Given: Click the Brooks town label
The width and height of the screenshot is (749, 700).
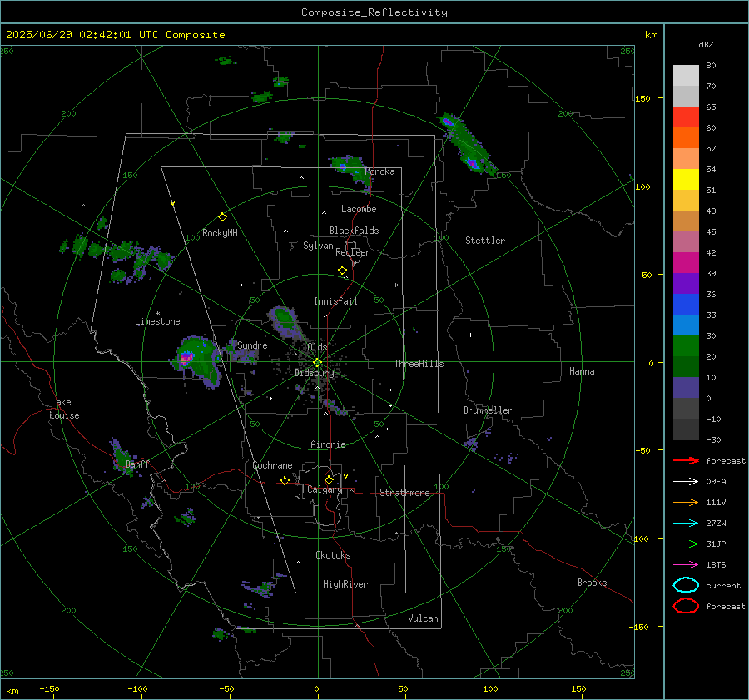Looking at the screenshot, I should pyautogui.click(x=592, y=583).
